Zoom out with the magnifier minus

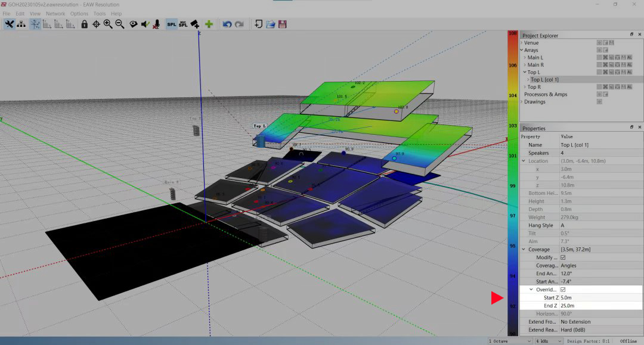pyautogui.click(x=120, y=24)
